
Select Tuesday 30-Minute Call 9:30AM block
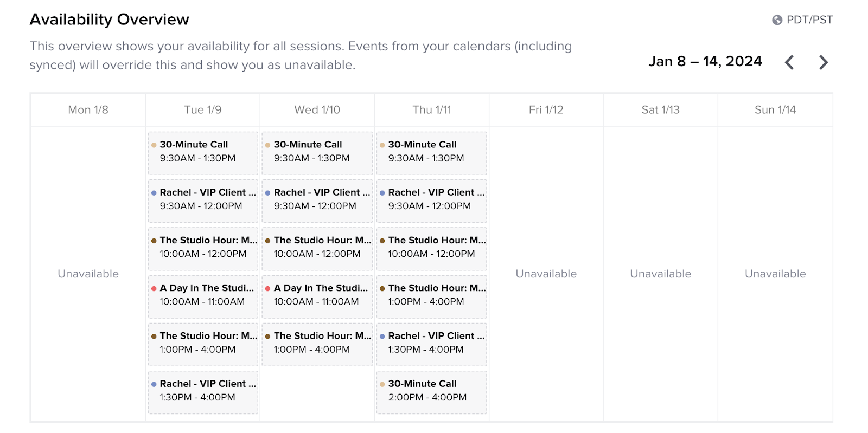point(203,153)
